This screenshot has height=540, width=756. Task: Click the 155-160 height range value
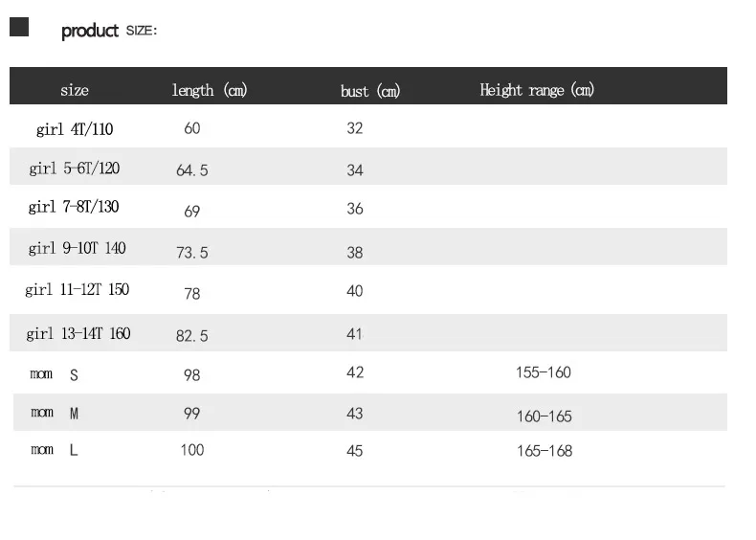tap(544, 372)
